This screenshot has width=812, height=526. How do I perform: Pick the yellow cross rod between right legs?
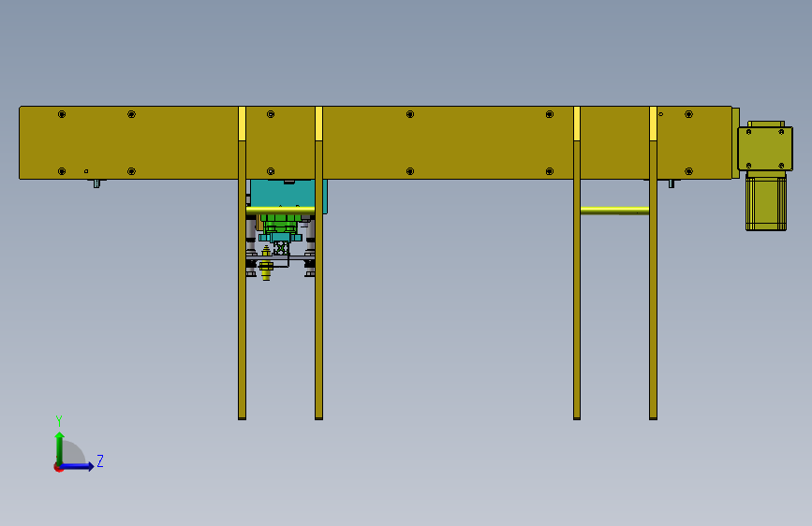pyautogui.click(x=614, y=211)
